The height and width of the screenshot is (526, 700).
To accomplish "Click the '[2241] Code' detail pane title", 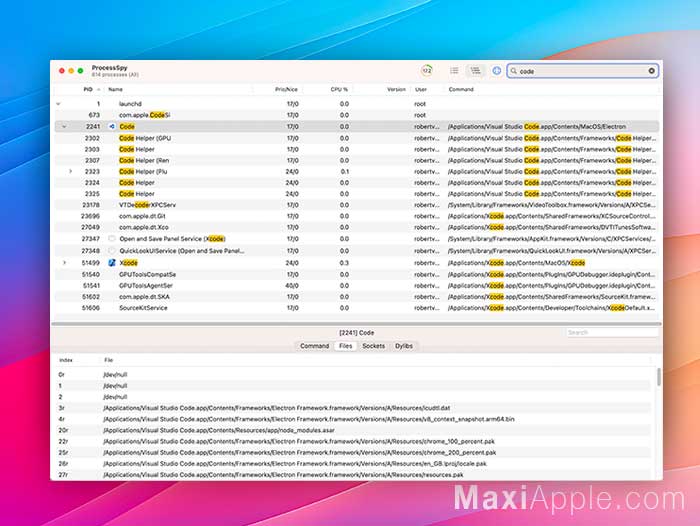I will 356,333.
